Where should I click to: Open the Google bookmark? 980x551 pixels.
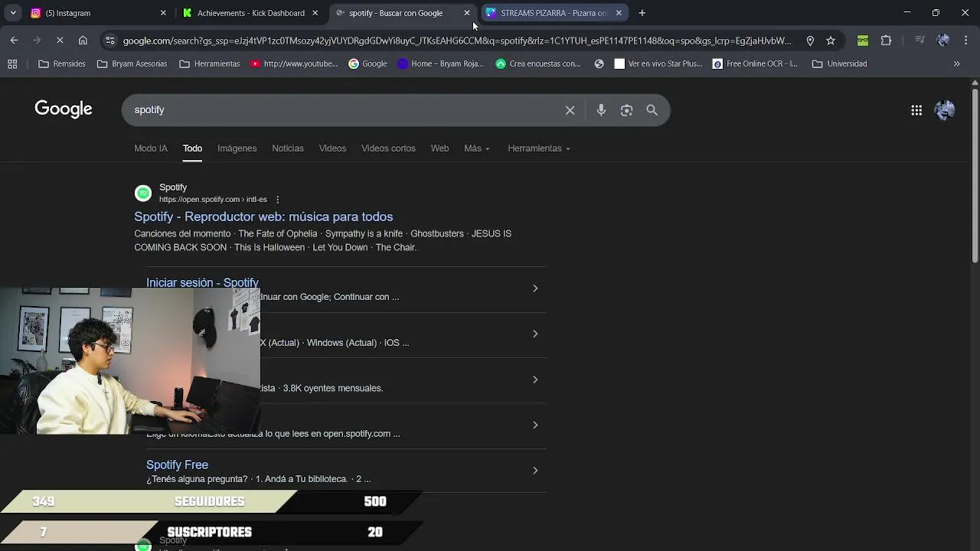point(367,64)
